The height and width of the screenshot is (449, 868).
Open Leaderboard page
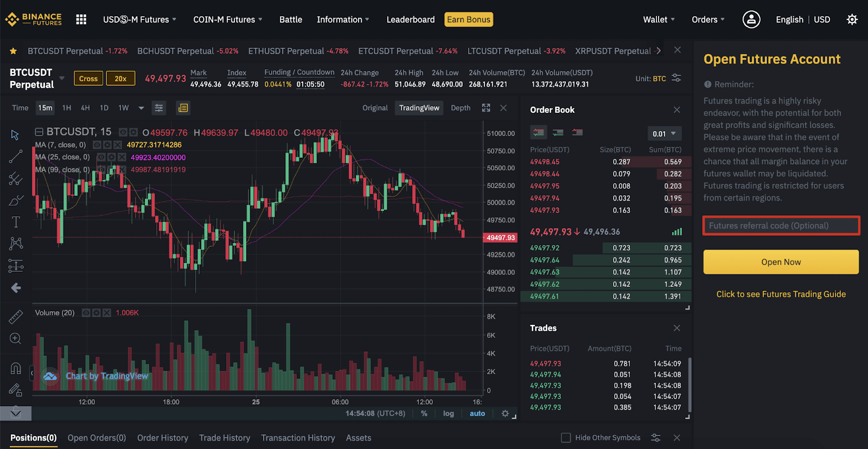point(411,20)
